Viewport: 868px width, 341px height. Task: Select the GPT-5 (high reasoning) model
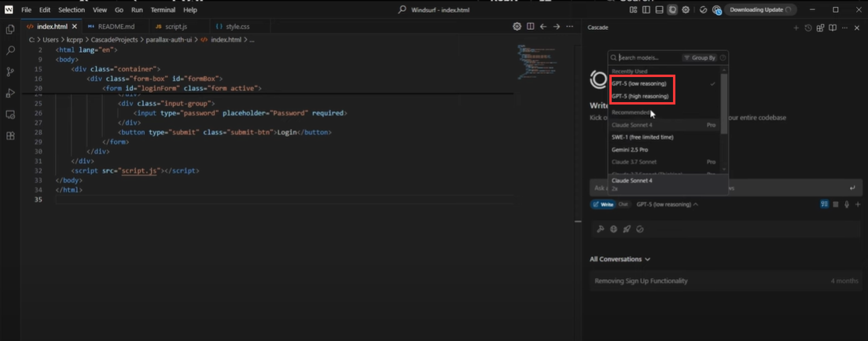[664, 96]
